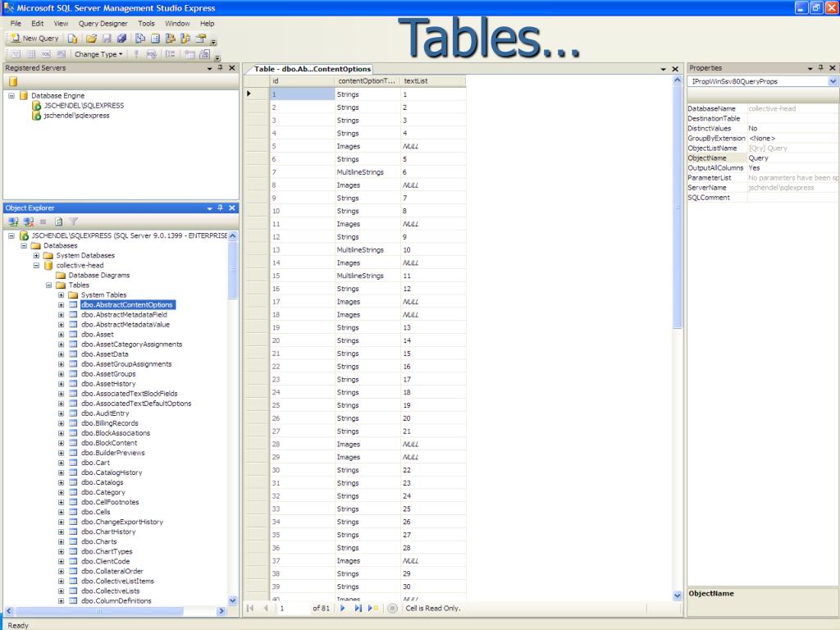
Task: Open the File menu
Action: (x=16, y=24)
